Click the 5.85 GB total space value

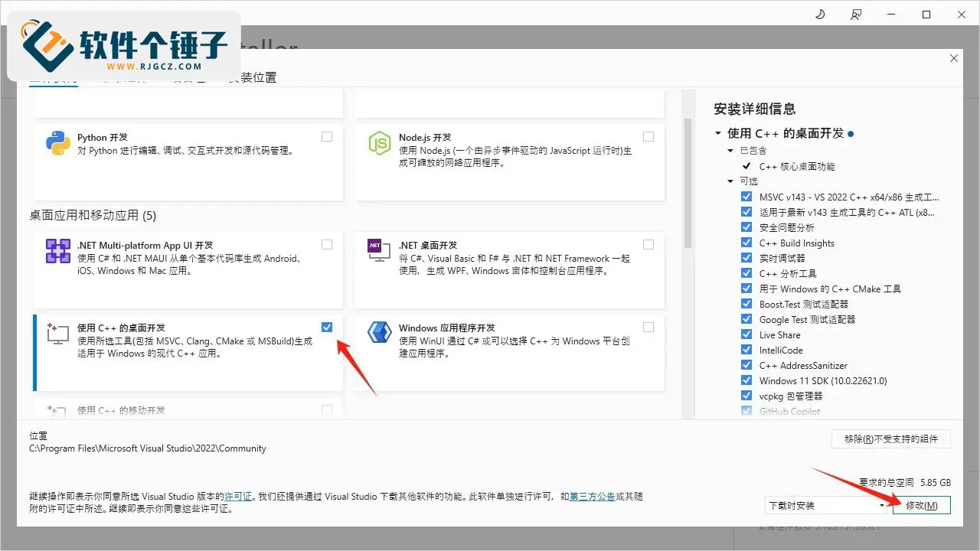pyautogui.click(x=935, y=483)
